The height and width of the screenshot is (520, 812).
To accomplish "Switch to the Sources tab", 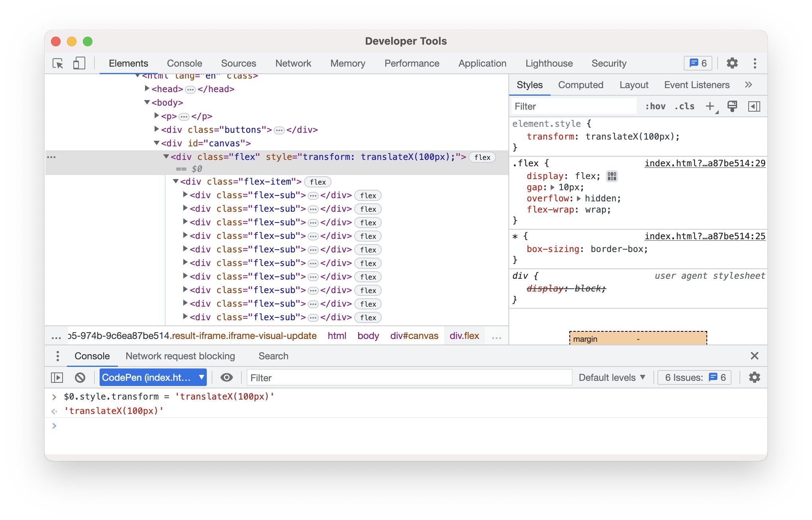I will click(239, 63).
